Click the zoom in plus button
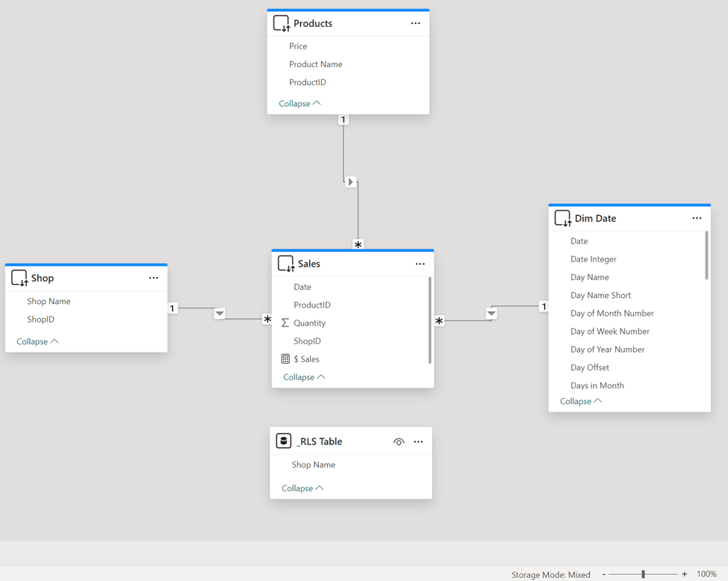728x581 pixels. point(685,574)
